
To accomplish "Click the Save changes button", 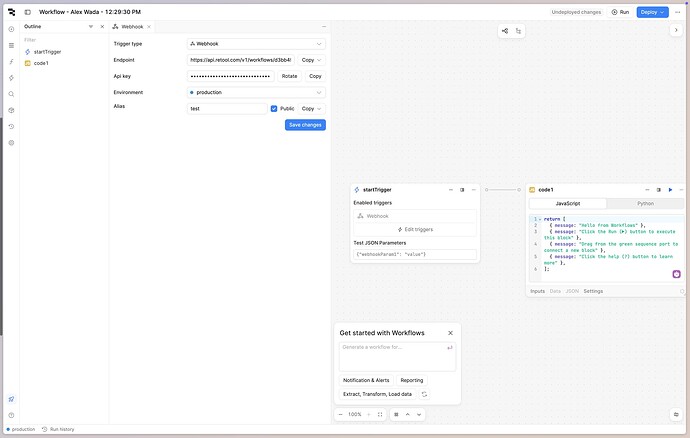I will [305, 125].
